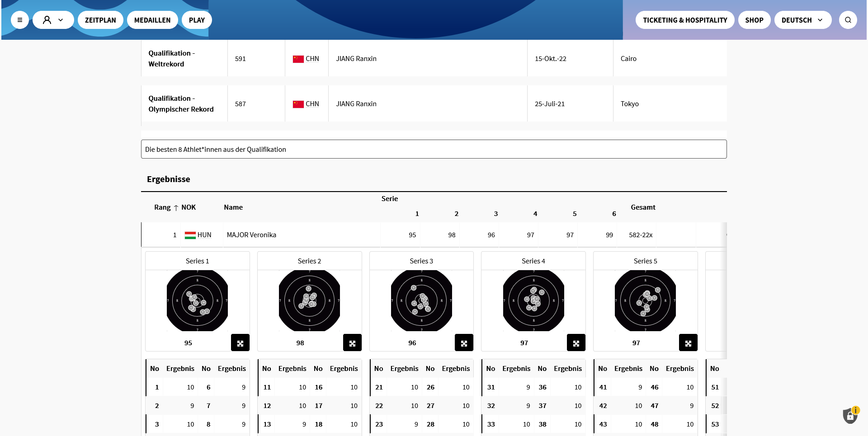The height and width of the screenshot is (436, 868).
Task: Open the user account dropdown
Action: 53,20
